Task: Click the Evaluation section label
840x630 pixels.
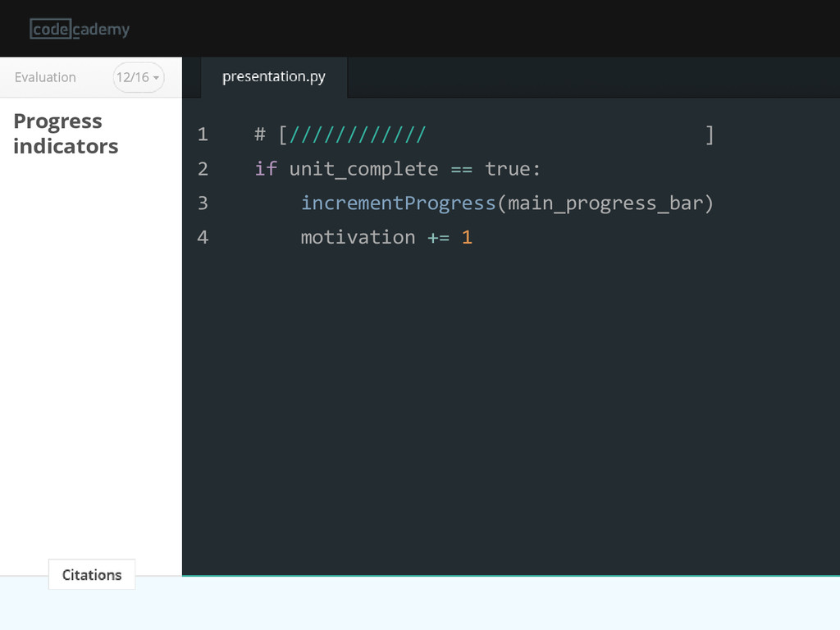Action: [45, 77]
